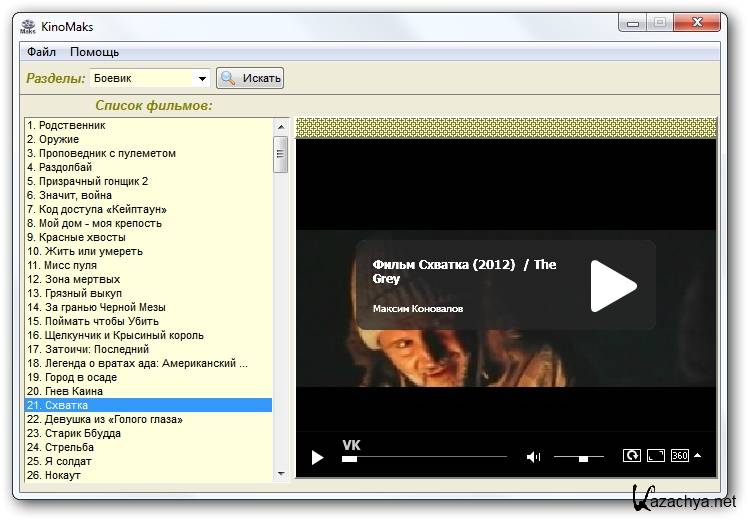Open the Файл menu
This screenshot has height=520, width=748.
(41, 52)
